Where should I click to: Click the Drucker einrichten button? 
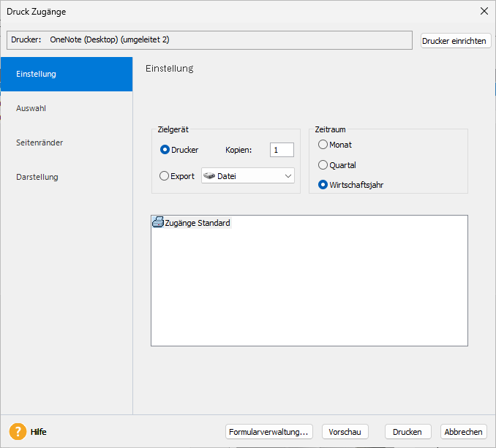pyautogui.click(x=454, y=41)
